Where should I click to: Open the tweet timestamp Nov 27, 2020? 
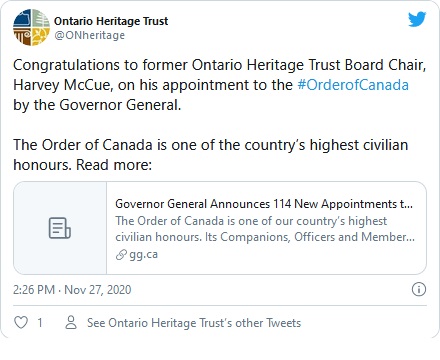[x=98, y=290]
